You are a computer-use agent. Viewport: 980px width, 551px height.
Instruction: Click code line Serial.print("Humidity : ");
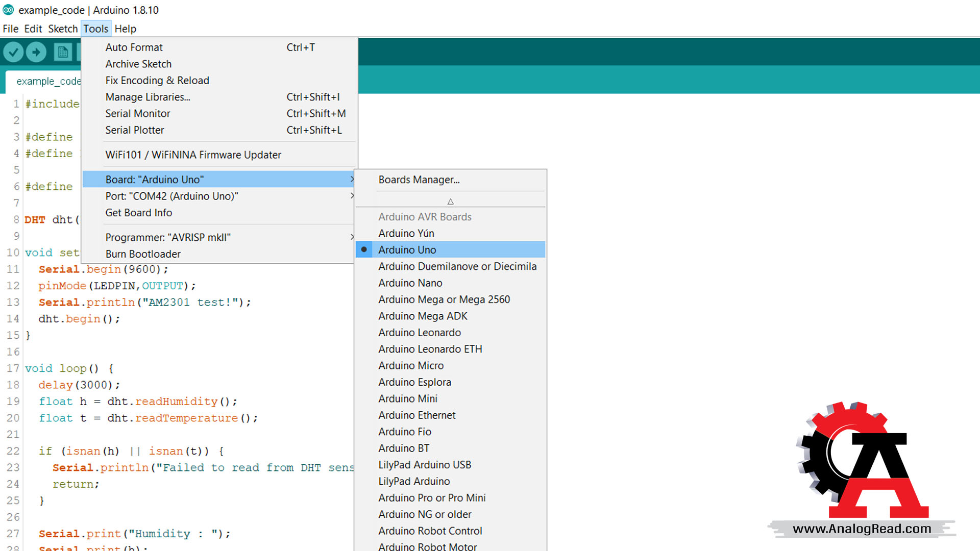(x=134, y=534)
